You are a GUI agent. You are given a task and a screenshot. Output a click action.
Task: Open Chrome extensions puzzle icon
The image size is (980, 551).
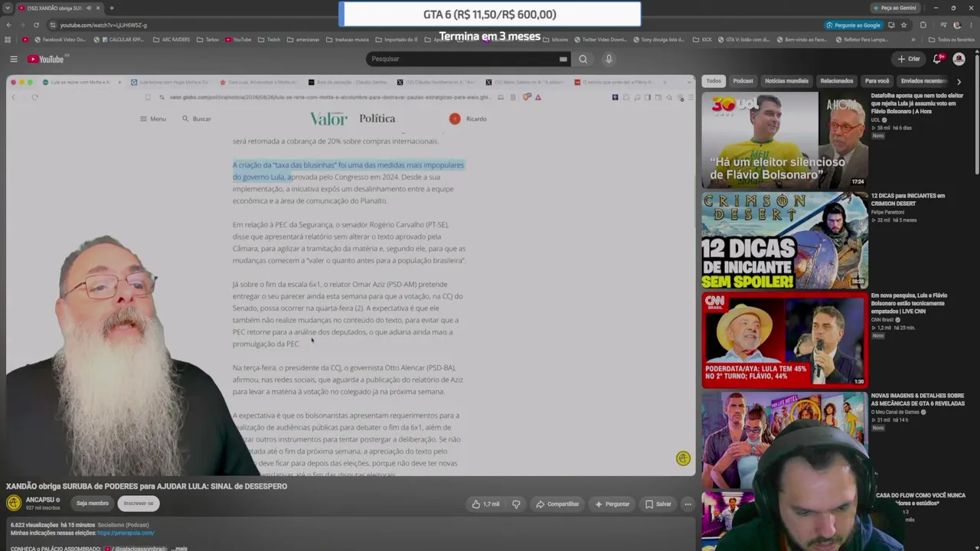[x=923, y=25]
